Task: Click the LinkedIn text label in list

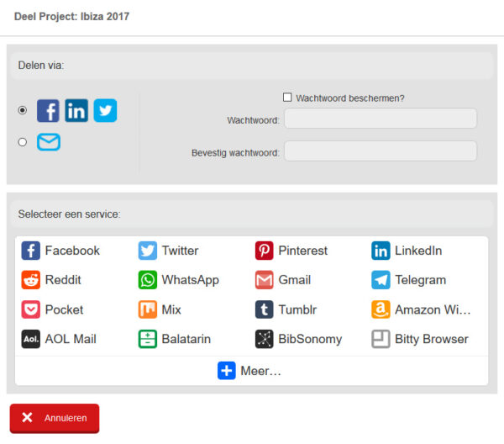Action: coord(418,251)
